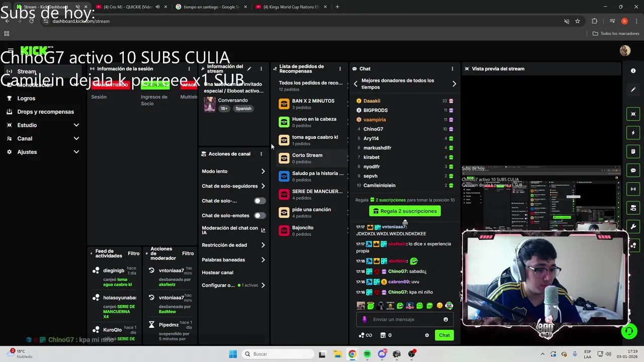Toggle the Chat de solo-... switch above solo-emotes

click(260, 201)
